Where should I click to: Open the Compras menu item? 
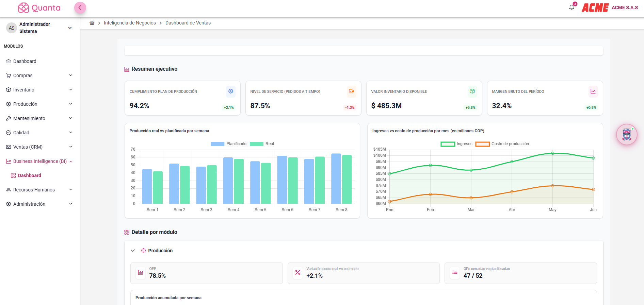(40, 75)
